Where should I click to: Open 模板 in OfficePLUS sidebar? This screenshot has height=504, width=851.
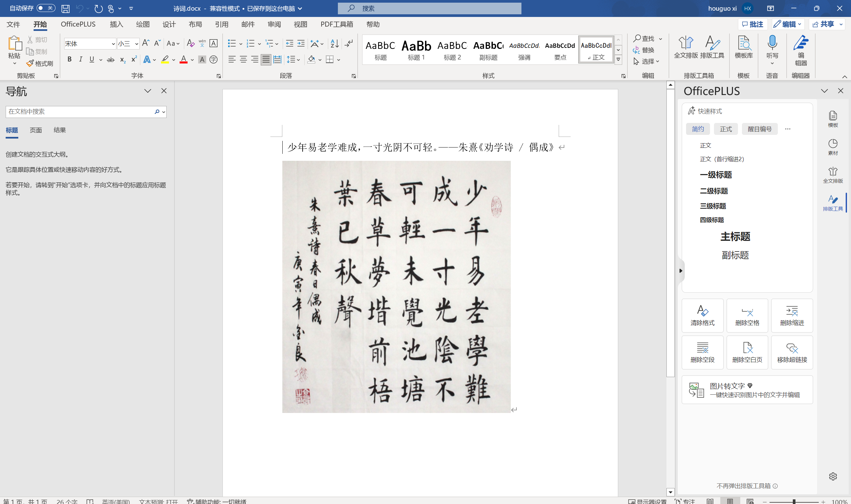[833, 119]
